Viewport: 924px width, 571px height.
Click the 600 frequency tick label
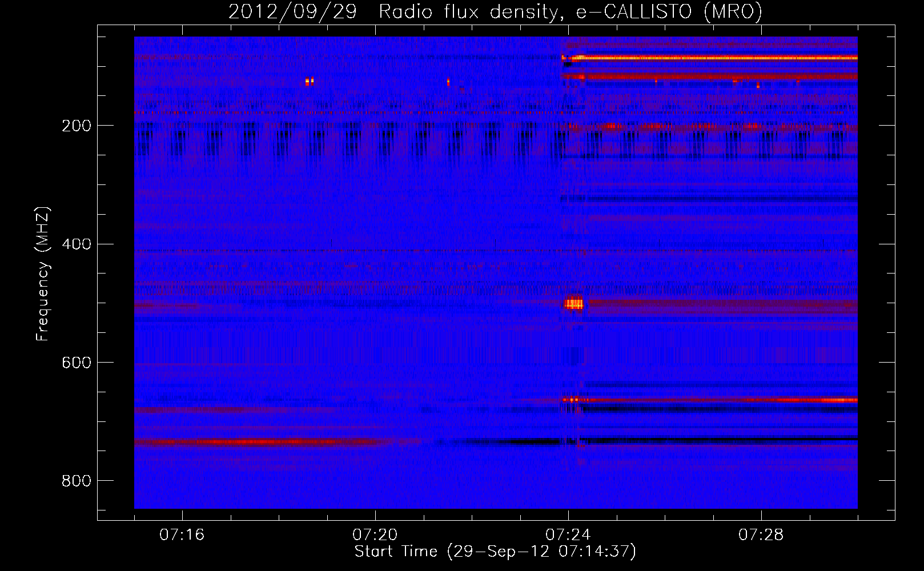(x=77, y=363)
